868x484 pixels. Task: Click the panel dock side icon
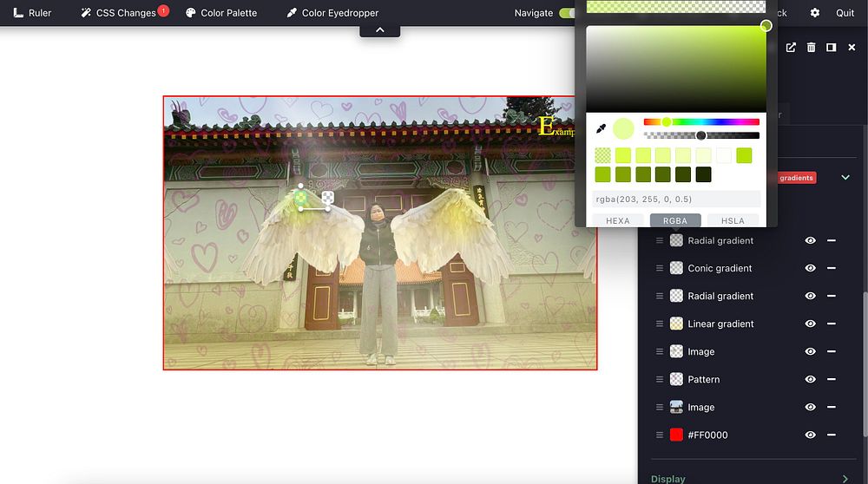coord(832,48)
